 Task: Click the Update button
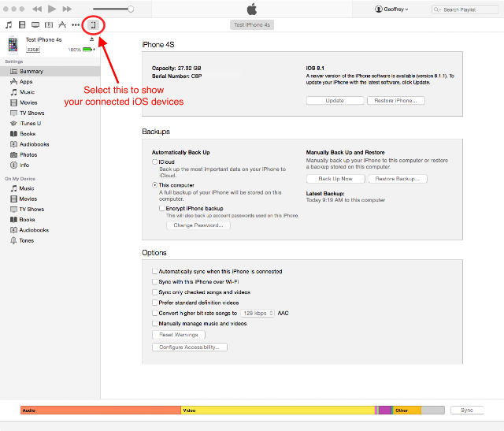pos(335,100)
